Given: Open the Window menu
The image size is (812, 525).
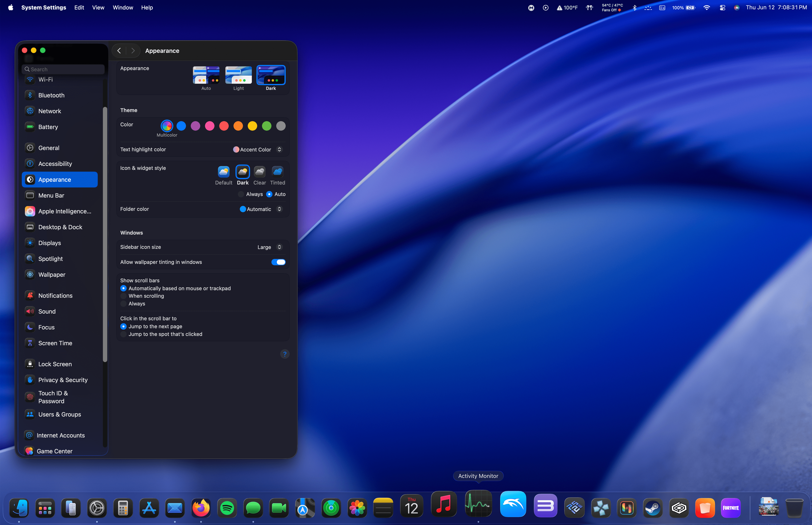Looking at the screenshot, I should (x=123, y=8).
